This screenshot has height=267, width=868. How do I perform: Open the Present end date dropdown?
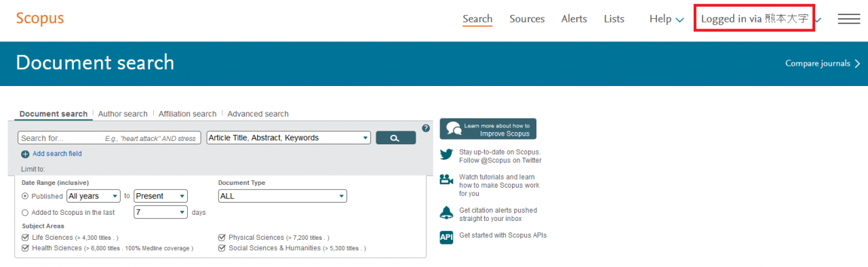[161, 196]
